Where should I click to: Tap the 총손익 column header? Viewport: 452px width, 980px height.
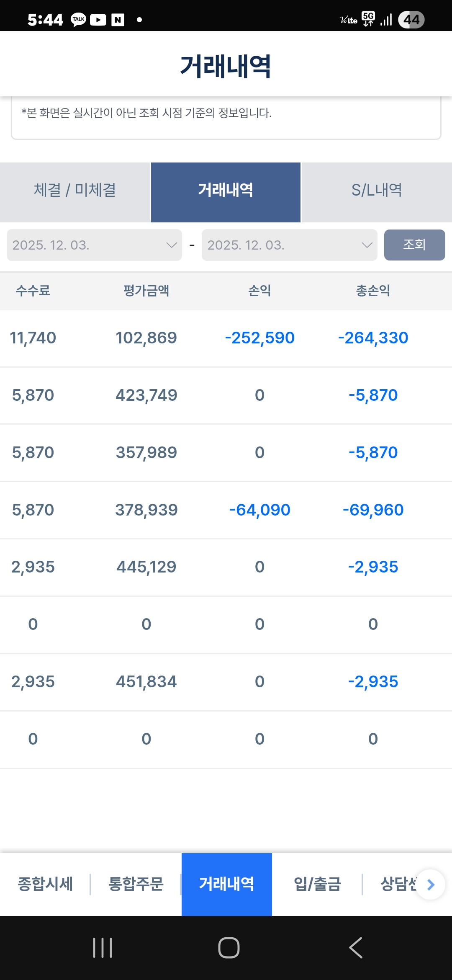(x=373, y=291)
